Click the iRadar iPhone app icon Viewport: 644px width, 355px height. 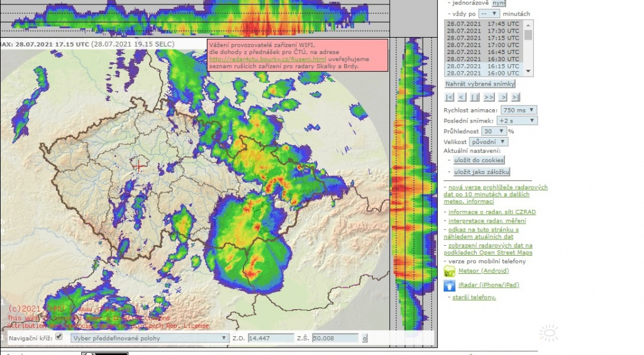pos(450,285)
